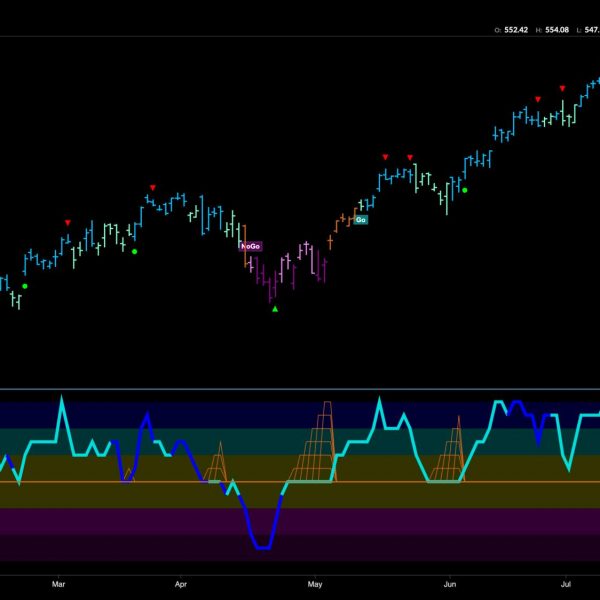Screen dimensions: 600x600
Task: Select the leftmost green dot marker
Action: 25,286
